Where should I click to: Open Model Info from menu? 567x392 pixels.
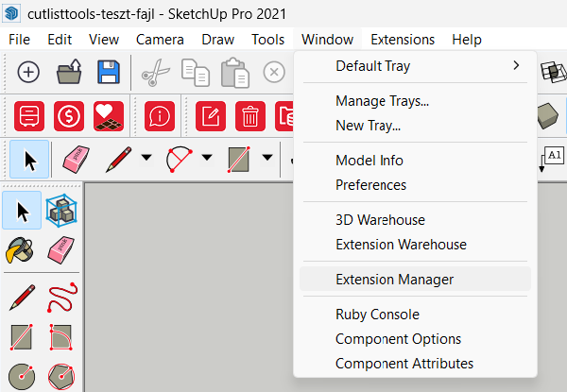pyautogui.click(x=369, y=161)
